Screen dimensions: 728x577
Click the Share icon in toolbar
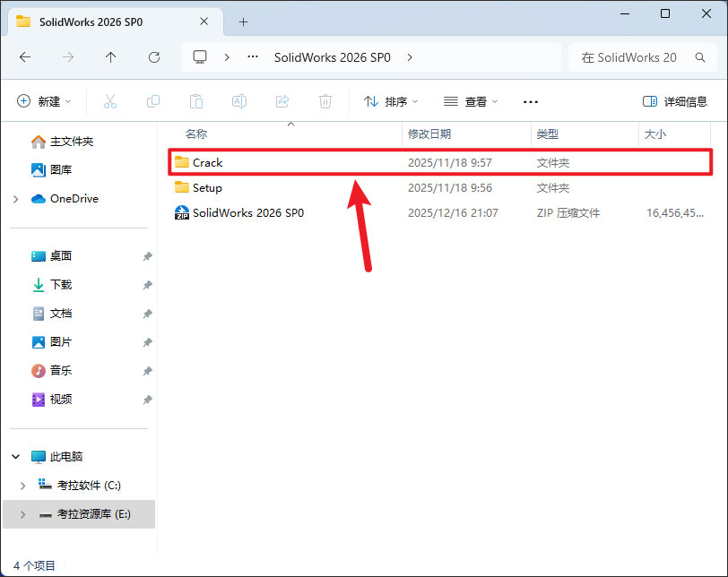(282, 101)
